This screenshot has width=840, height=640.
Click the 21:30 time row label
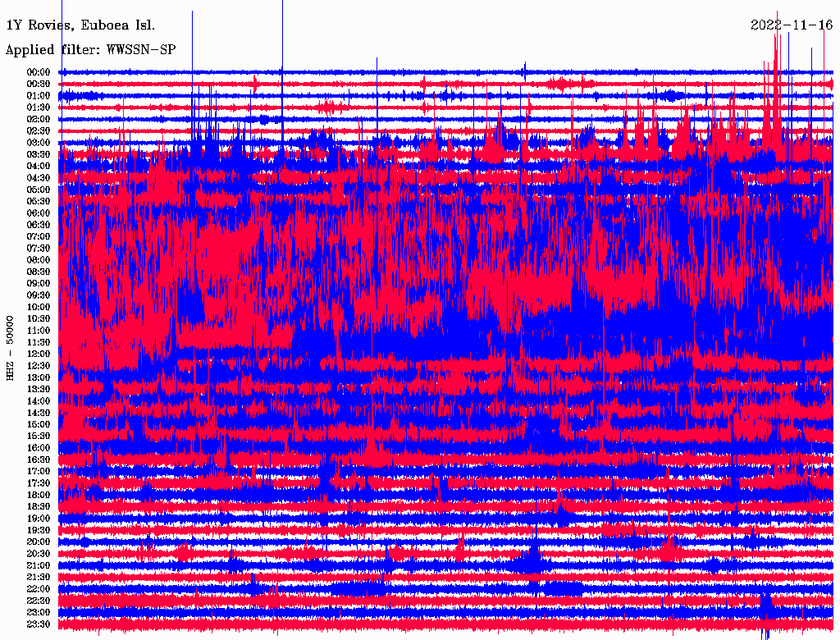39,578
